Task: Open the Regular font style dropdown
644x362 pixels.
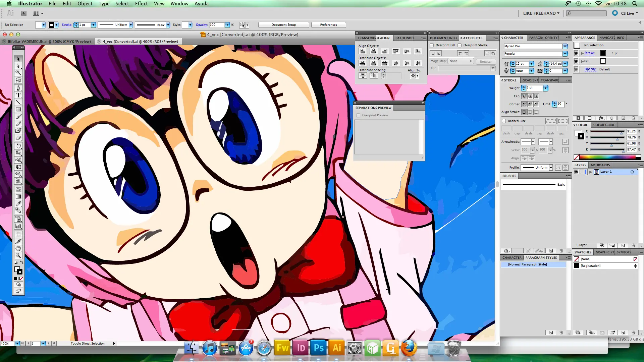Action: [565, 54]
